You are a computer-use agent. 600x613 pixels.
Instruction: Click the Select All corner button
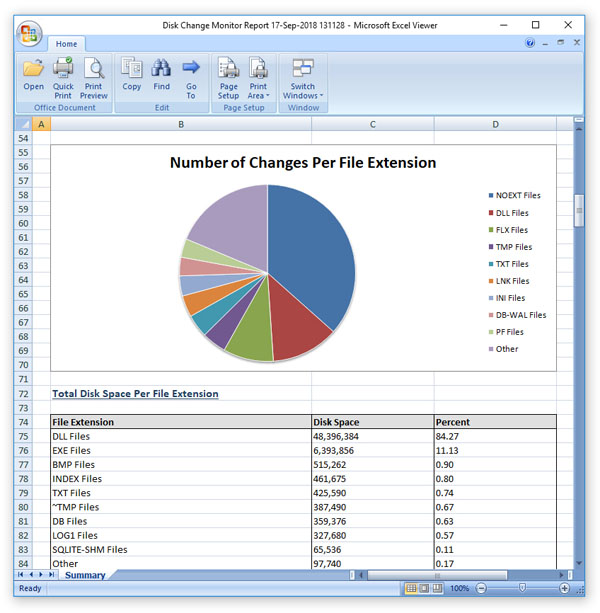(23, 124)
